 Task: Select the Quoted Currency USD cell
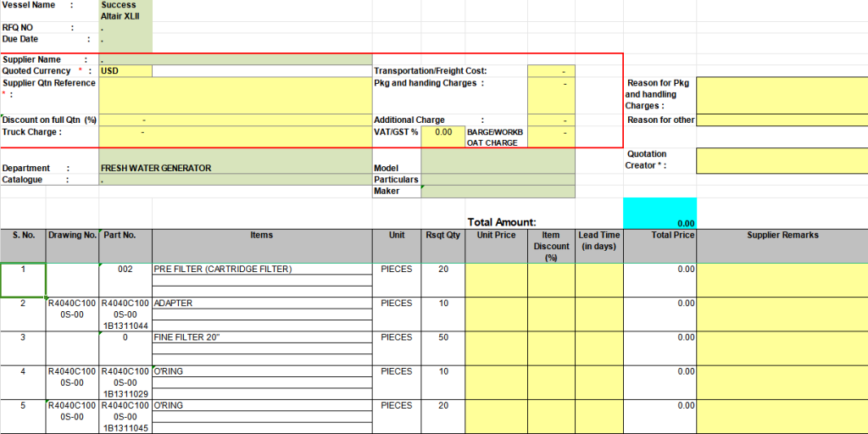click(x=125, y=71)
